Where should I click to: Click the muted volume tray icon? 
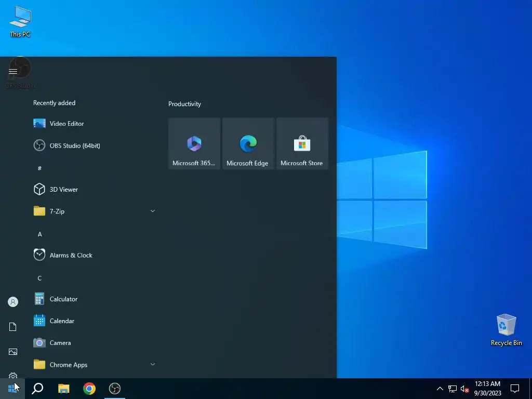click(x=464, y=389)
